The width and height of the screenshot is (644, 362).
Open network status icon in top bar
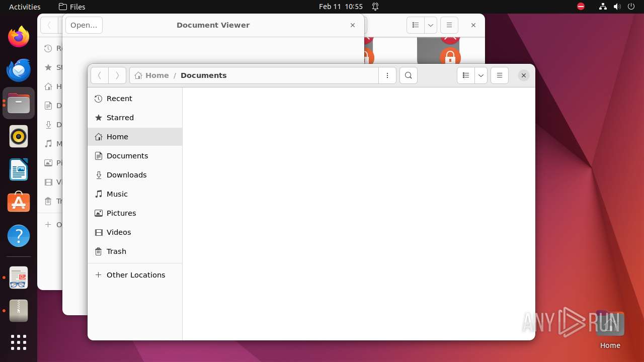(603, 7)
